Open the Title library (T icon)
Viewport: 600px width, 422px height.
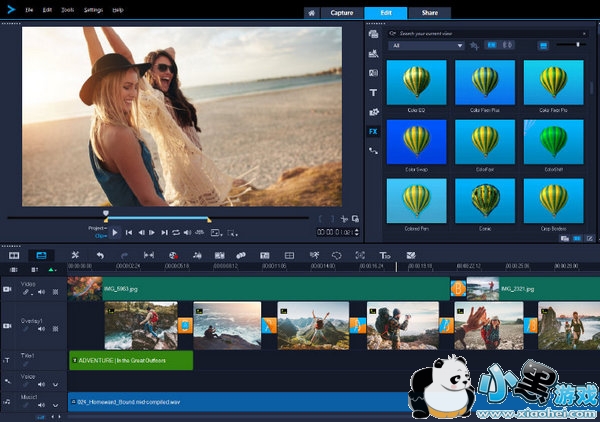373,92
